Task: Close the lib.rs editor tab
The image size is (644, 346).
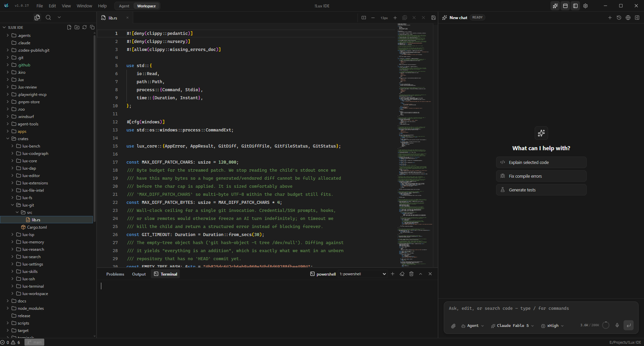Action: coord(127,18)
